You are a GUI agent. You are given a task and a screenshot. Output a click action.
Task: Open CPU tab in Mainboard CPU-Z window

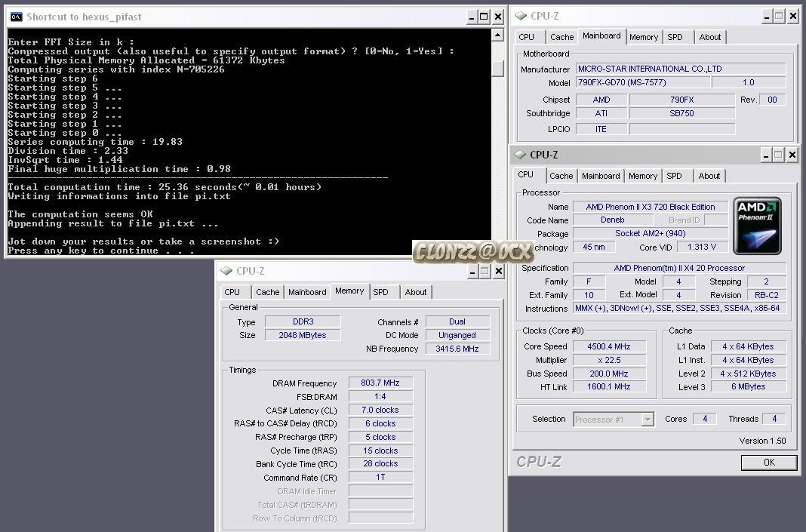526,37
